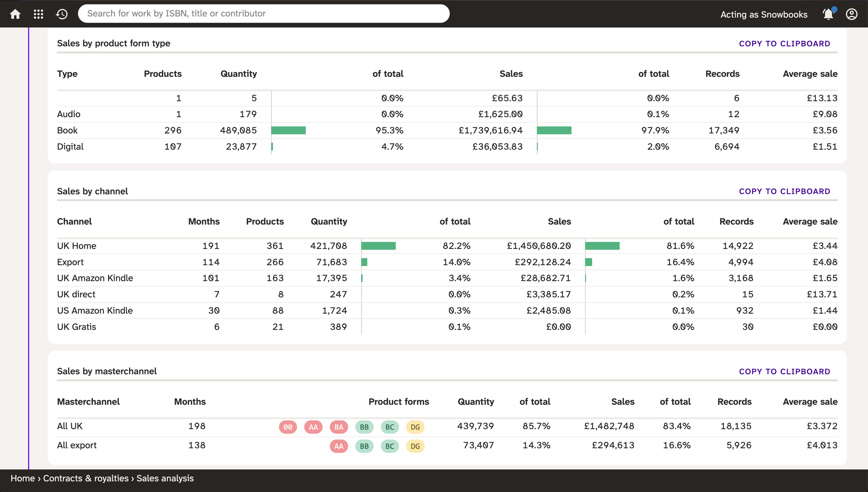Click the BC badge in All UK row
The image size is (868, 492).
pyautogui.click(x=390, y=427)
